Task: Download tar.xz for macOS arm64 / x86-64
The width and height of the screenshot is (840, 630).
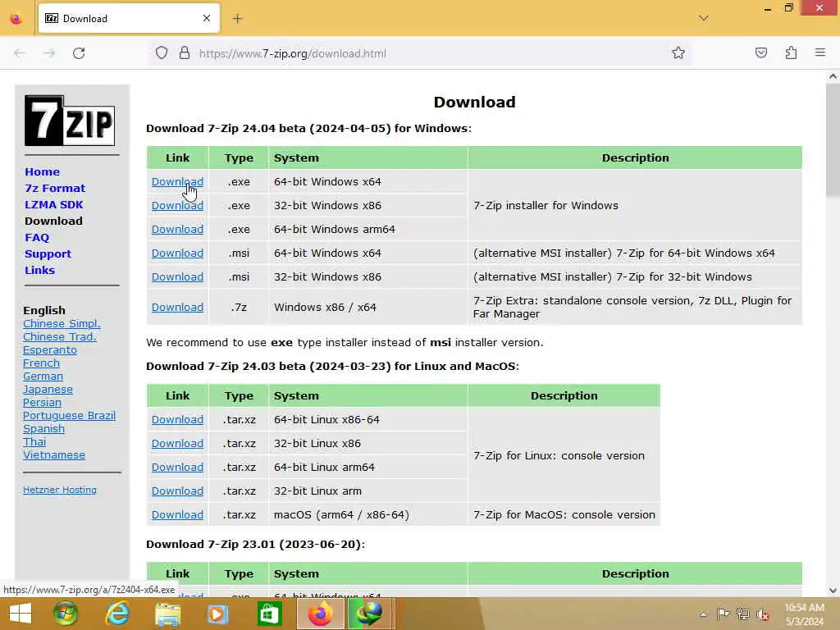Action: 177,515
